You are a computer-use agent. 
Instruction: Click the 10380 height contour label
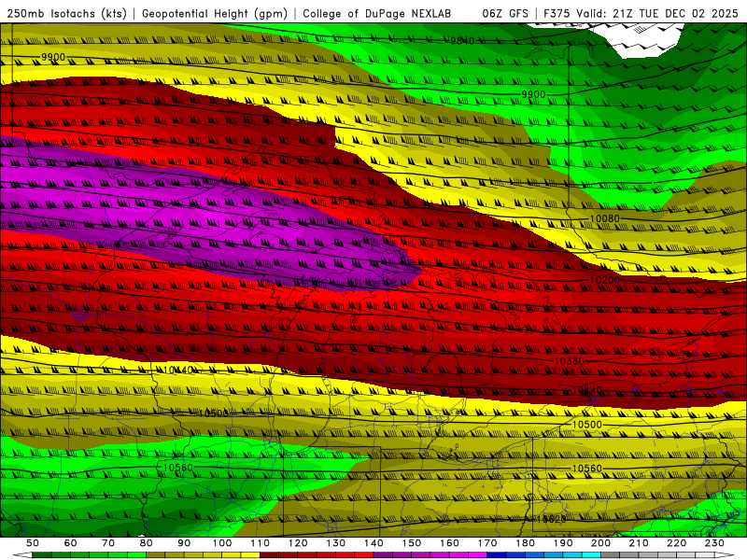click(569, 361)
